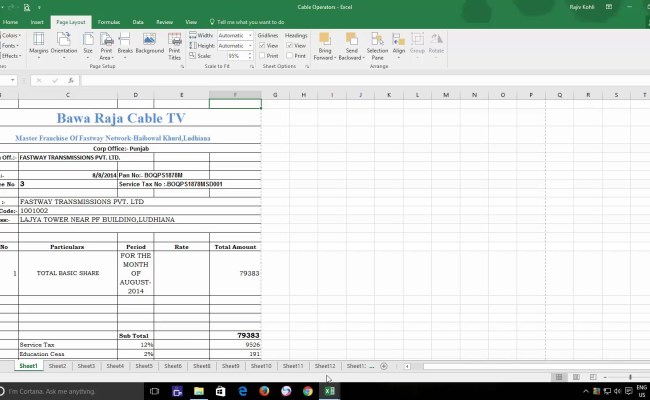The width and height of the screenshot is (650, 400).
Task: Select the Sheet2 worksheet tab
Action: (x=57, y=366)
